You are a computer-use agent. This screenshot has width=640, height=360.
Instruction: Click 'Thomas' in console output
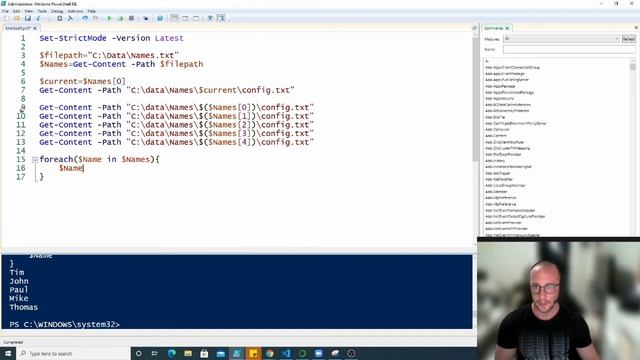point(23,307)
